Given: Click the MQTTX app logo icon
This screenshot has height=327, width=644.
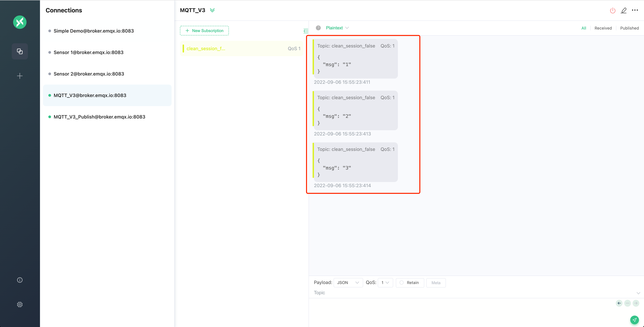Looking at the screenshot, I should 20,21.
